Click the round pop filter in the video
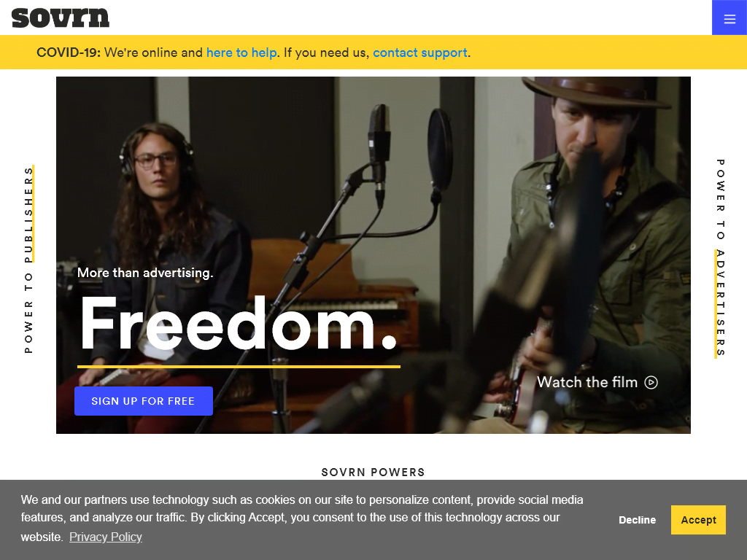747x560 pixels. point(440,147)
